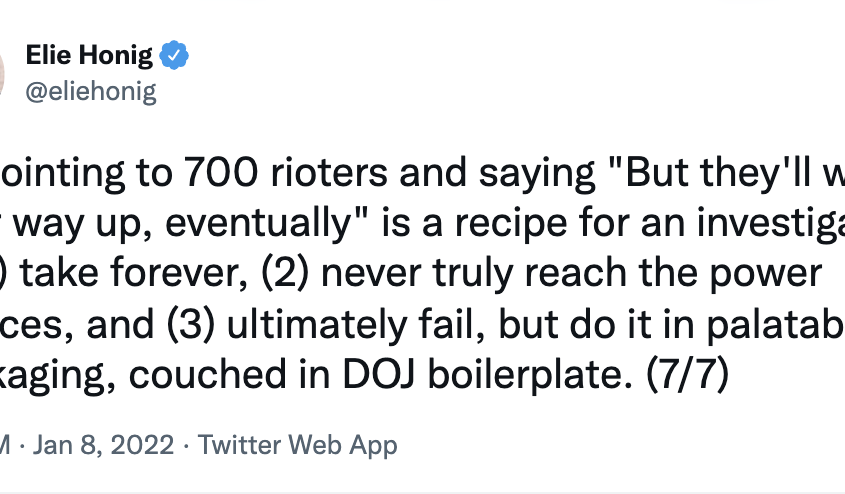845x494 pixels.
Task: Click the word "couched" in last line
Action: point(207,374)
